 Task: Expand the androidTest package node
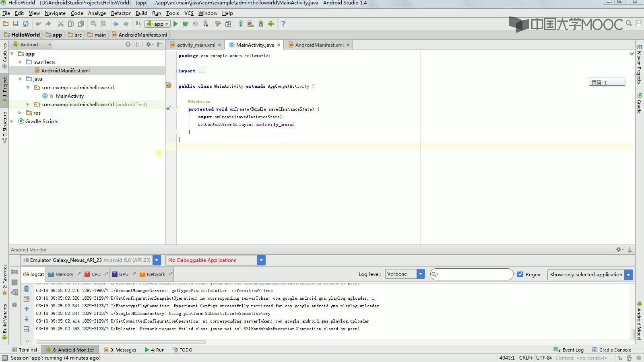click(28, 105)
